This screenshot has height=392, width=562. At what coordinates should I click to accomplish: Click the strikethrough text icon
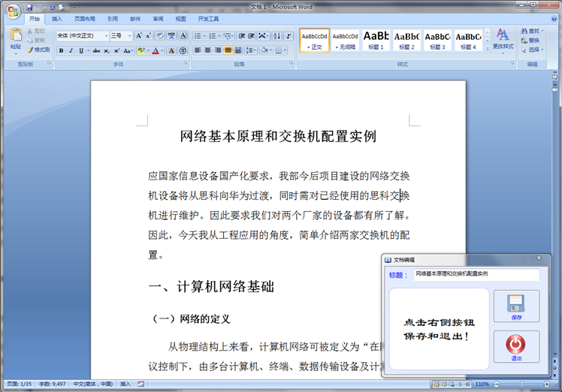95,50
